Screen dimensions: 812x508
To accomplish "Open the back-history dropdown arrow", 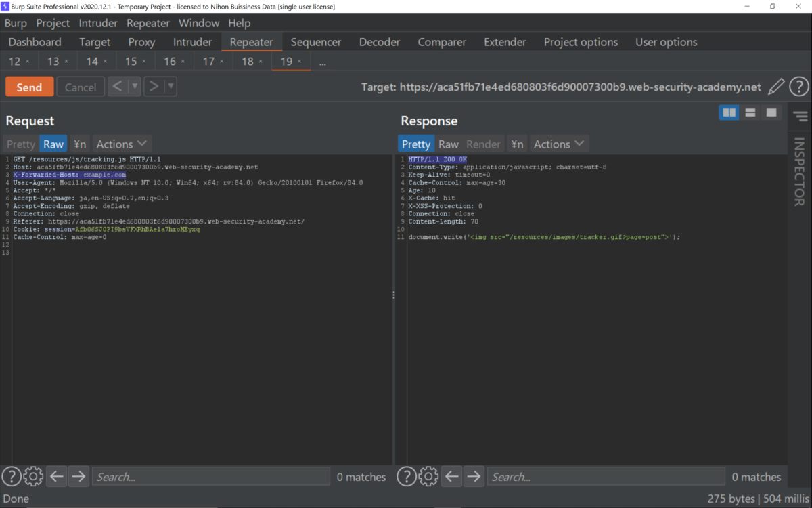I will click(135, 86).
